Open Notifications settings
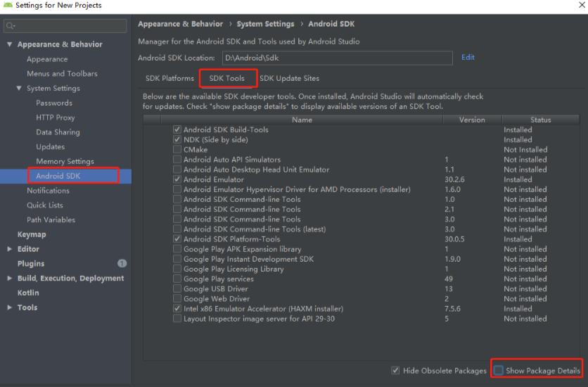Image resolution: width=588 pixels, height=387 pixels. click(x=48, y=191)
